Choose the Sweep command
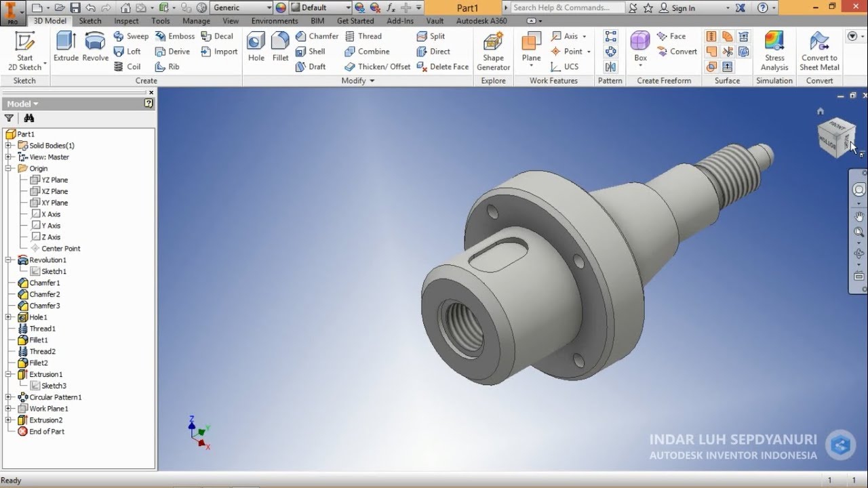 click(131, 36)
